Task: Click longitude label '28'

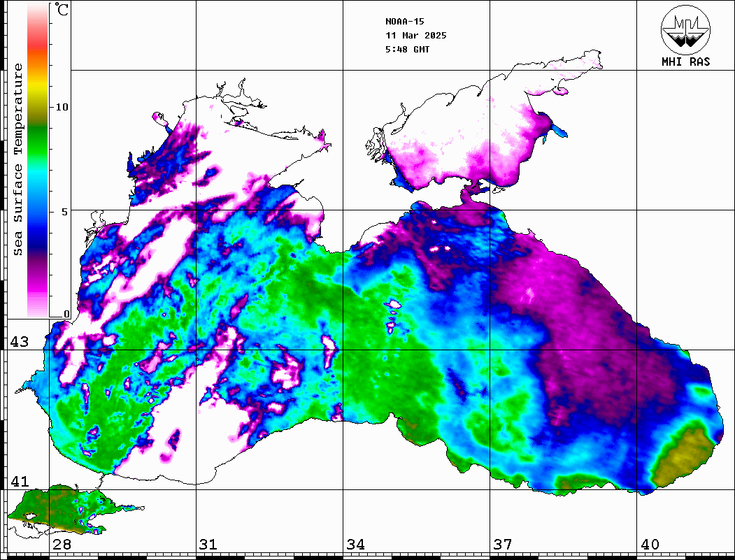Action: click(x=62, y=545)
